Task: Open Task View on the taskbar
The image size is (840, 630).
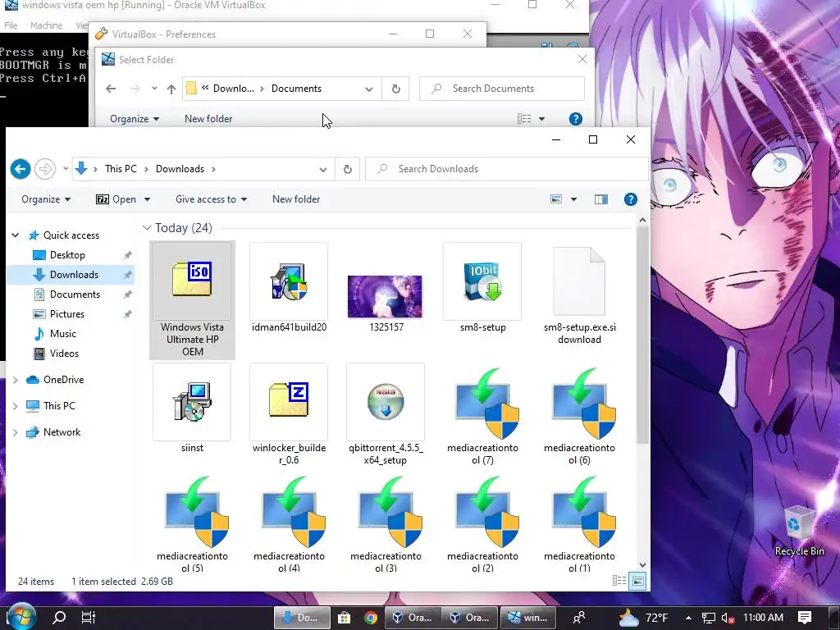Action: coord(89,618)
